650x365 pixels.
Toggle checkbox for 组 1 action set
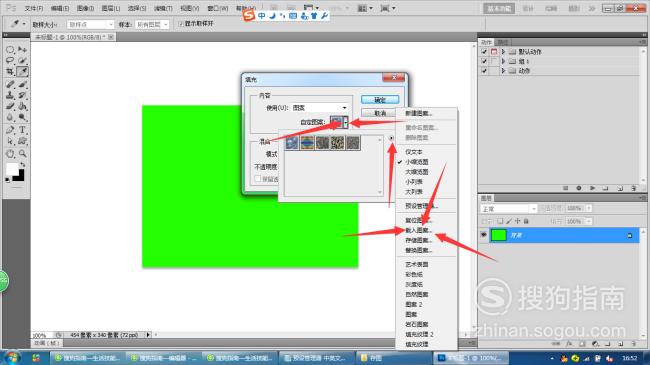coord(484,61)
